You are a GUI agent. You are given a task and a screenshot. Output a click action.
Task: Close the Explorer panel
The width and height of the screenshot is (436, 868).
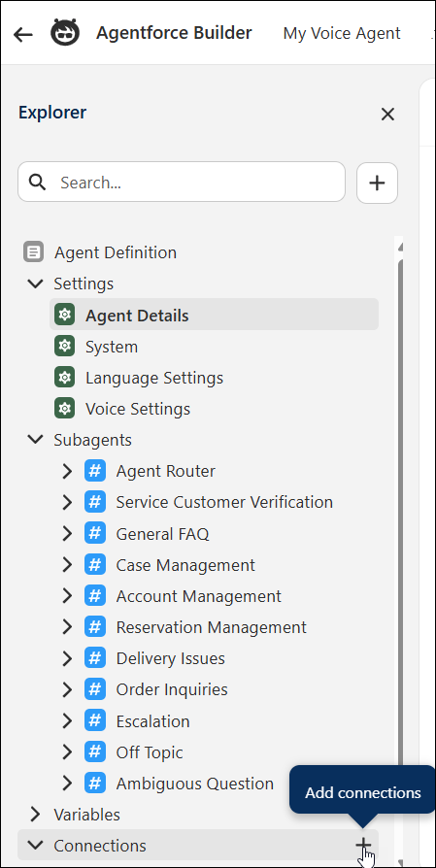(387, 114)
